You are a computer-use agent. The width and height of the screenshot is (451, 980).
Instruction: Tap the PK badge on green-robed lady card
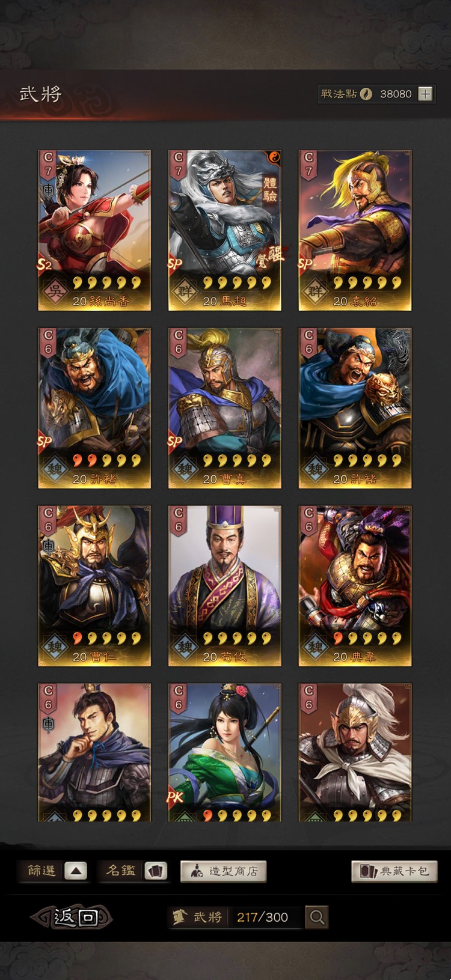(x=175, y=797)
